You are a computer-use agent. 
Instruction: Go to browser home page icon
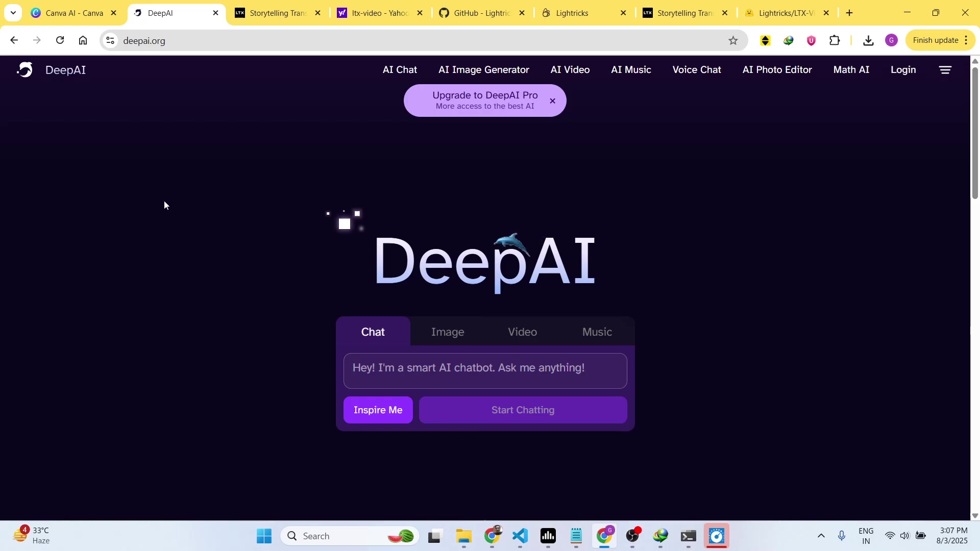coord(83,40)
